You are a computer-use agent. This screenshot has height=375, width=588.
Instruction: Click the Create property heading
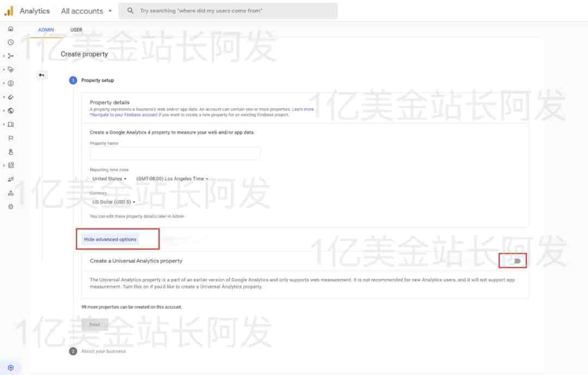pyautogui.click(x=84, y=54)
